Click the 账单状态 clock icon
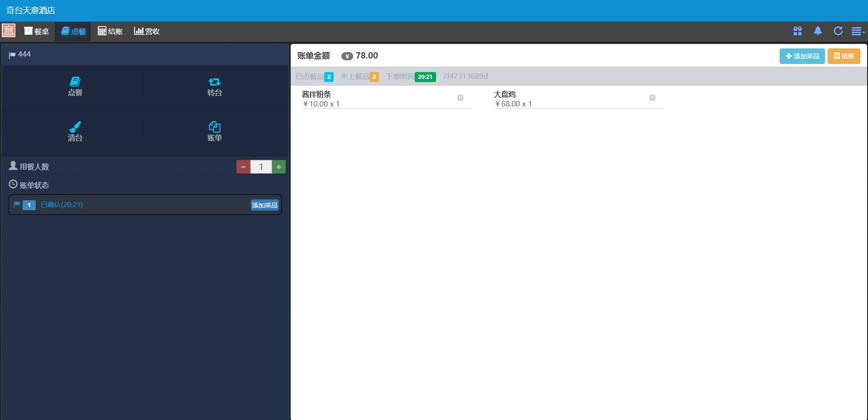 13,184
